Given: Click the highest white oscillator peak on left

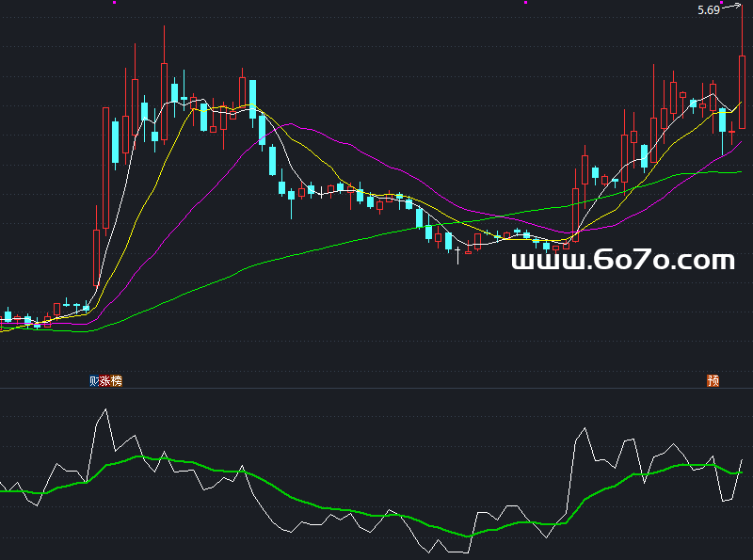Looking at the screenshot, I should pyautogui.click(x=104, y=409).
